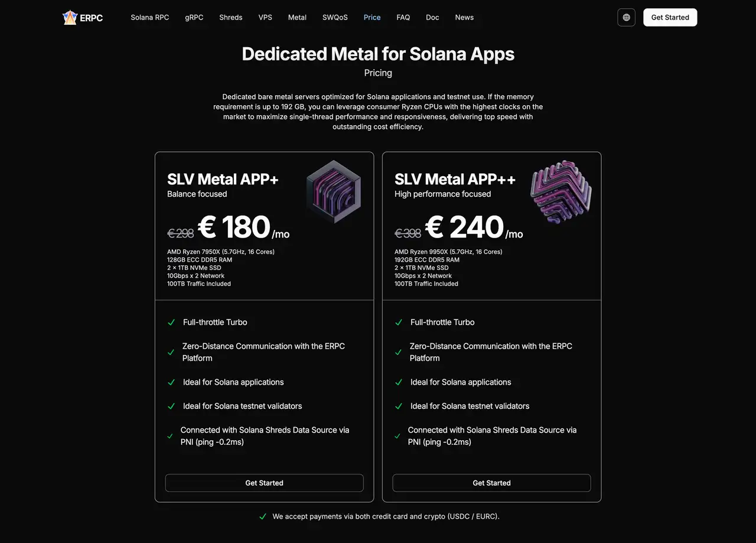The width and height of the screenshot is (756, 543).
Task: Click the ERPC logo
Action: tap(82, 18)
